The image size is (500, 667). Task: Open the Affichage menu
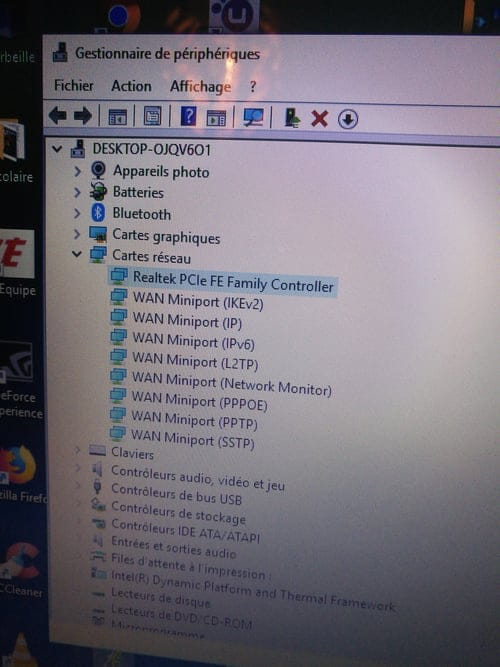pyautogui.click(x=200, y=87)
